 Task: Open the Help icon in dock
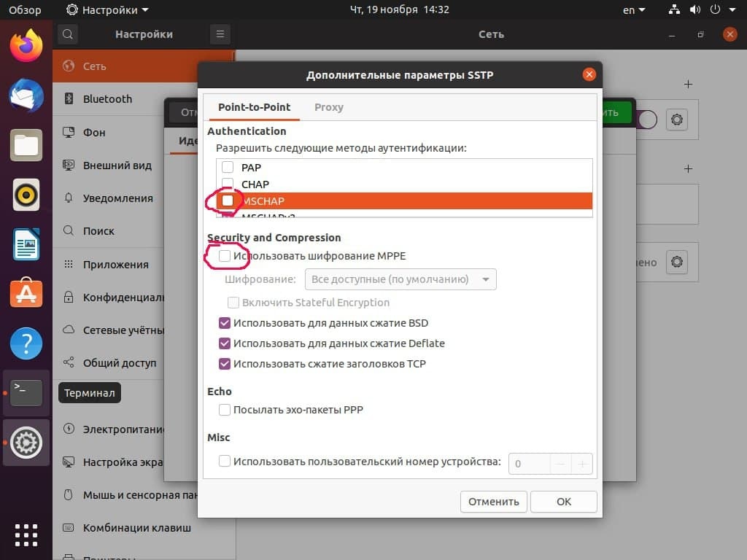pos(26,343)
